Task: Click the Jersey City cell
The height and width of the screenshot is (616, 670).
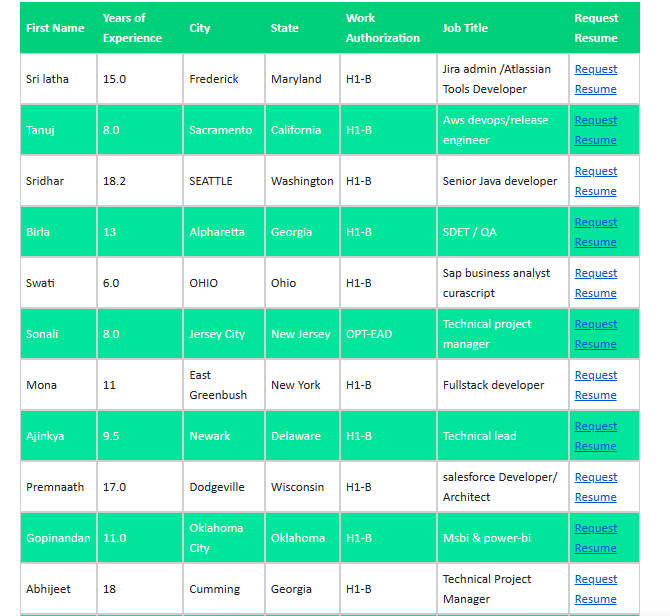Action: point(224,334)
